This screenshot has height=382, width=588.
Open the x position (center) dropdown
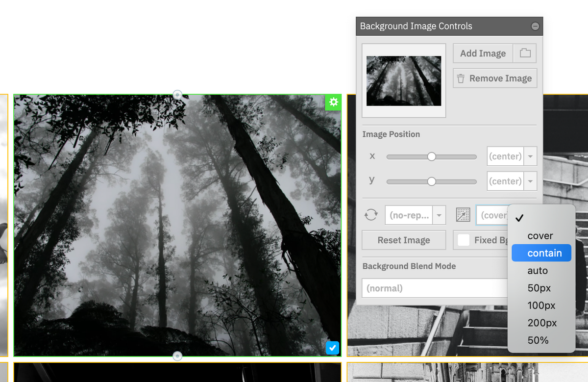[530, 156]
